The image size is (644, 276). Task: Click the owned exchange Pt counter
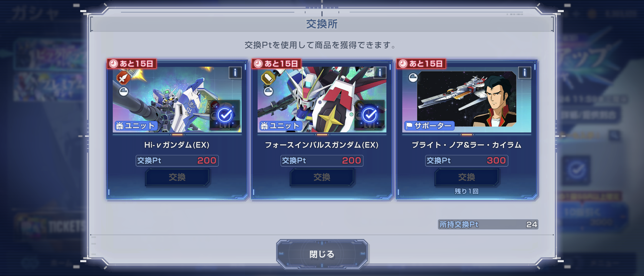(488, 224)
